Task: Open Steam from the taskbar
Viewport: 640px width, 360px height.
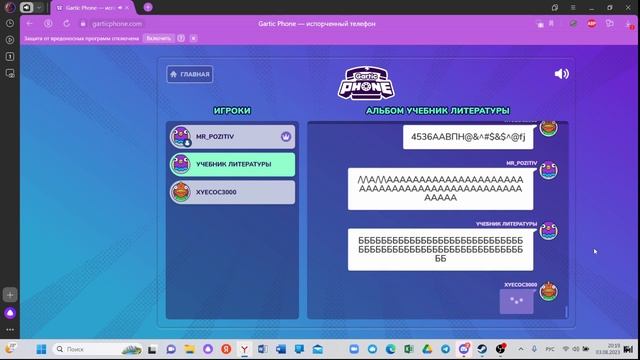Action: coord(482,349)
